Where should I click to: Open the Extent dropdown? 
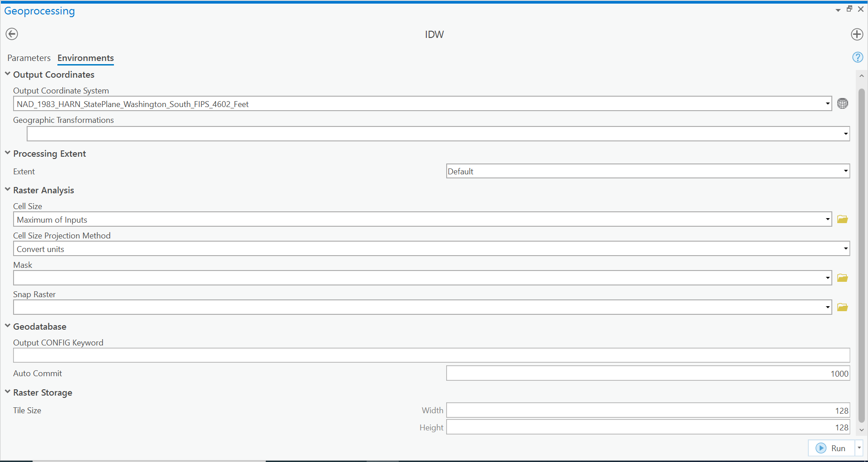point(845,171)
